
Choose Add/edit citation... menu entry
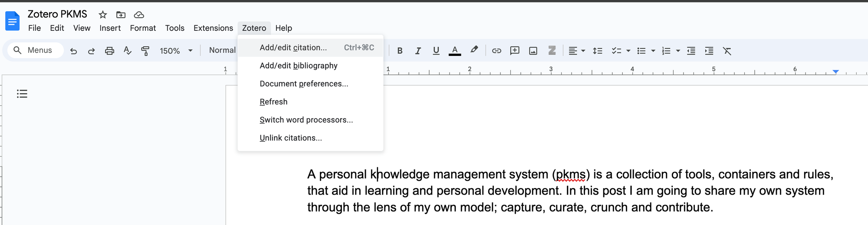pos(310,48)
